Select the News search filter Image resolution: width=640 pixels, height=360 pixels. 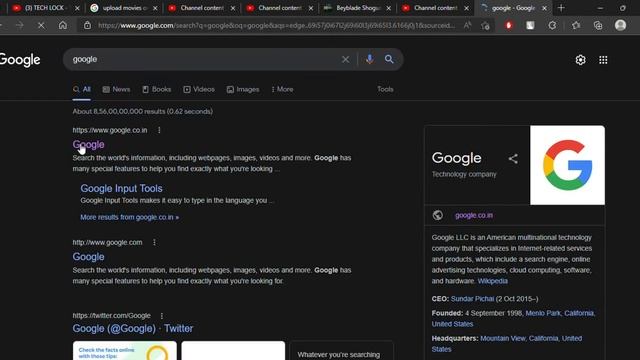(116, 89)
